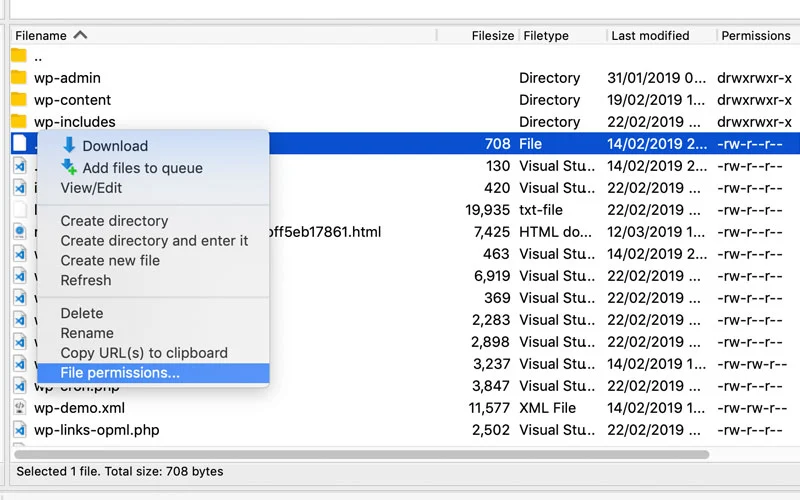Screen dimensions: 800x500
Task: Click the 6,919 filesize cell
Action: pyautogui.click(x=492, y=276)
